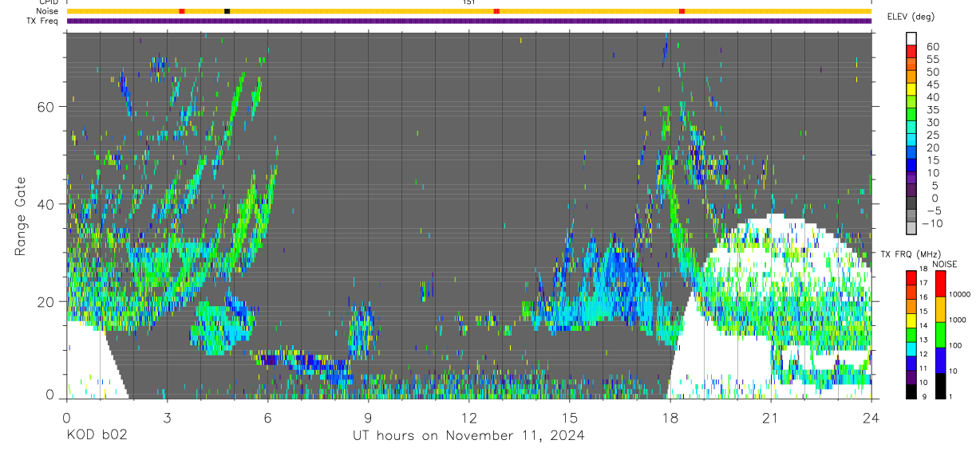Click the '3' tick label on the UT hours axis
980x452 pixels.
167,417
